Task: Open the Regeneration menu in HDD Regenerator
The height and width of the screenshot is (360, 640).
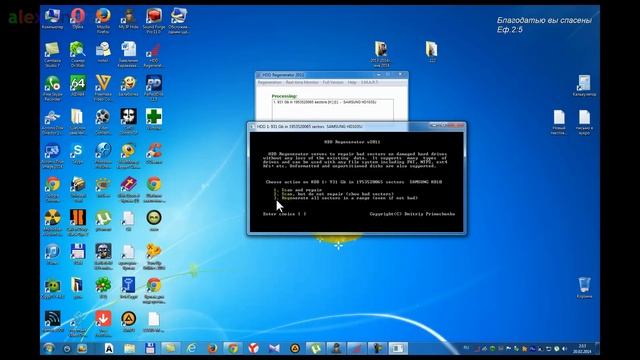Action: click(x=270, y=82)
